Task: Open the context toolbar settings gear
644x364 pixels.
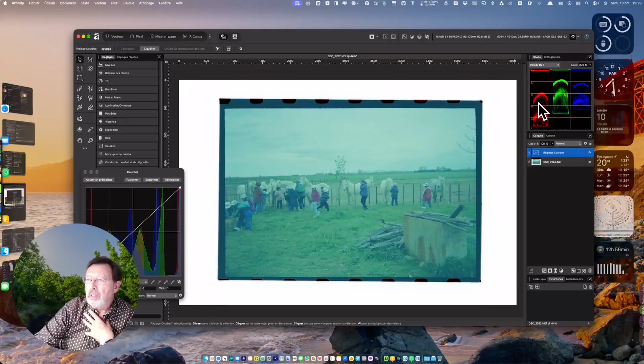Action: click(x=240, y=49)
